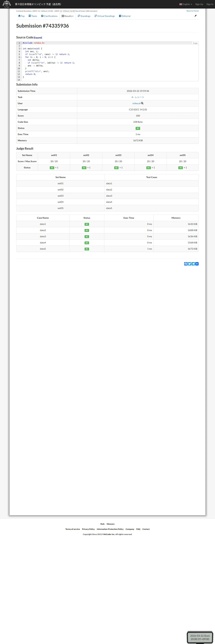This screenshot has height=644, width=215.
Task: Click the Sign Up link
Action: 199,4
